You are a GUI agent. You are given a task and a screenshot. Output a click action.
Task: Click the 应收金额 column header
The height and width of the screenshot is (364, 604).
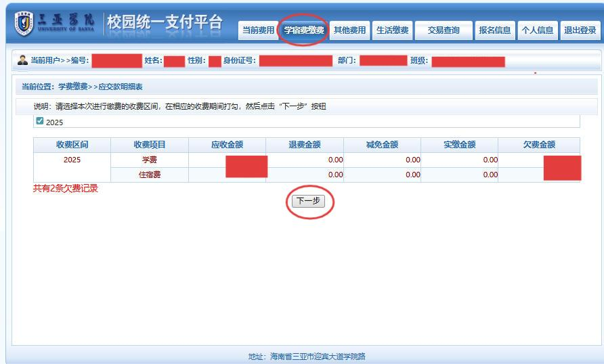tap(227, 145)
